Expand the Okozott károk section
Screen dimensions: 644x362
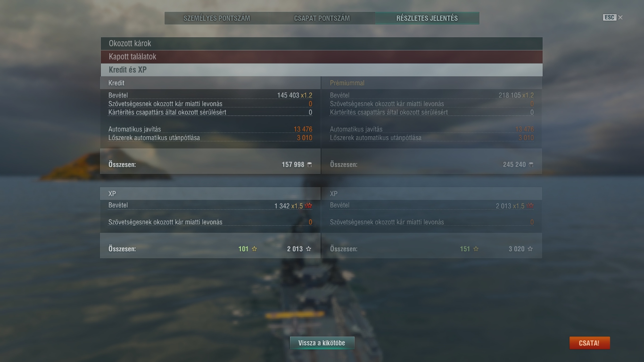click(322, 43)
